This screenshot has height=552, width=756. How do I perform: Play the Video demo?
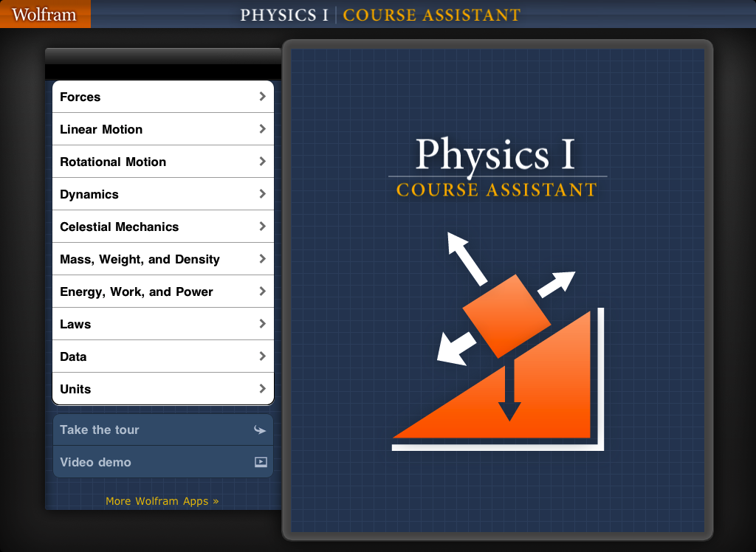95,463
